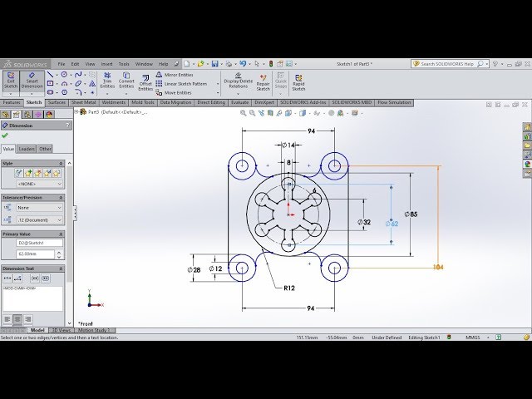Screen dimensions: 532x399
Task: Select the Spline sketch tool
Action: click(78, 74)
